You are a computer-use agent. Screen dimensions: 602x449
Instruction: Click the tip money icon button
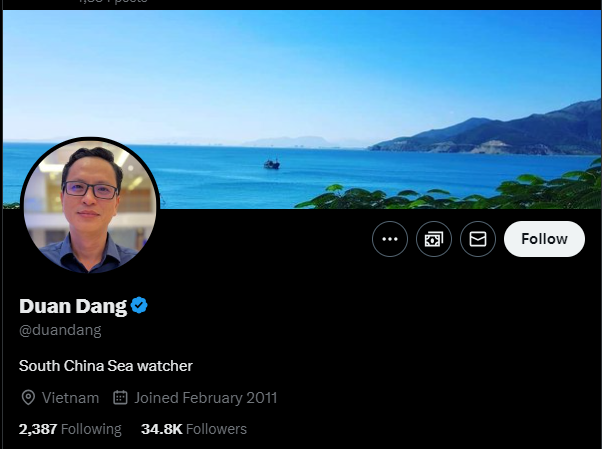(434, 239)
